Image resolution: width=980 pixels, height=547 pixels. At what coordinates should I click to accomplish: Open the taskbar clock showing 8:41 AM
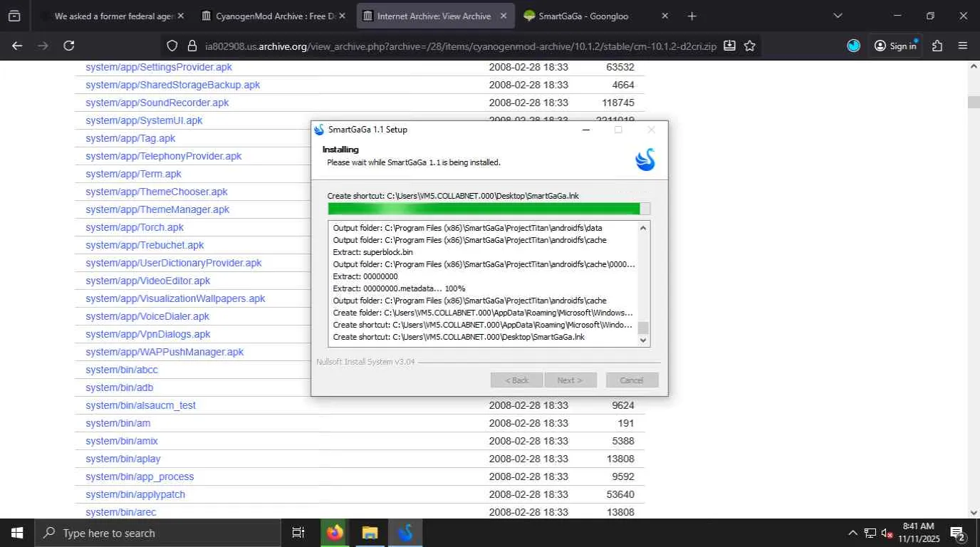click(918, 533)
